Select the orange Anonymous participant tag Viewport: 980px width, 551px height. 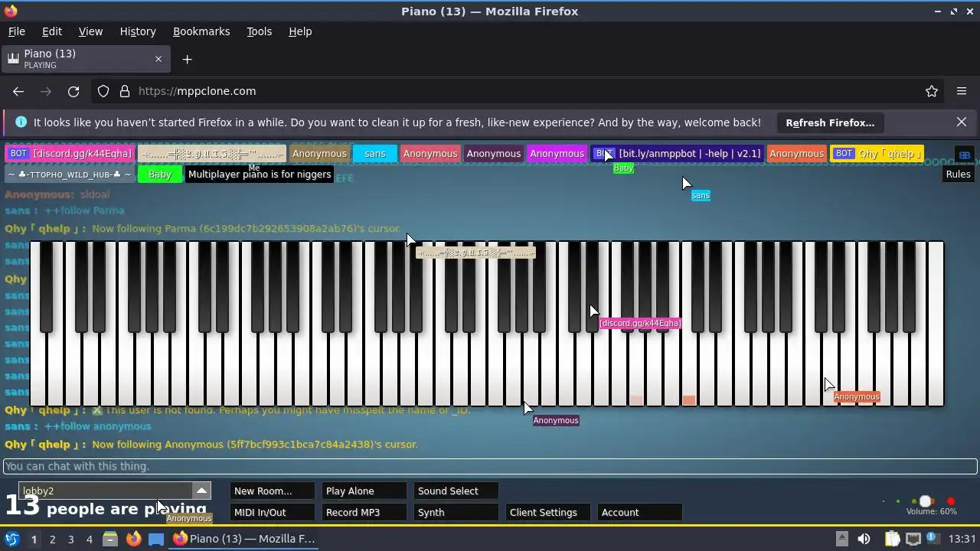coord(796,153)
